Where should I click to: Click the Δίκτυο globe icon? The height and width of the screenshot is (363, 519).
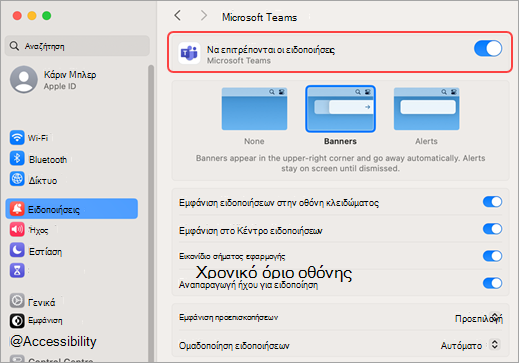(x=17, y=179)
